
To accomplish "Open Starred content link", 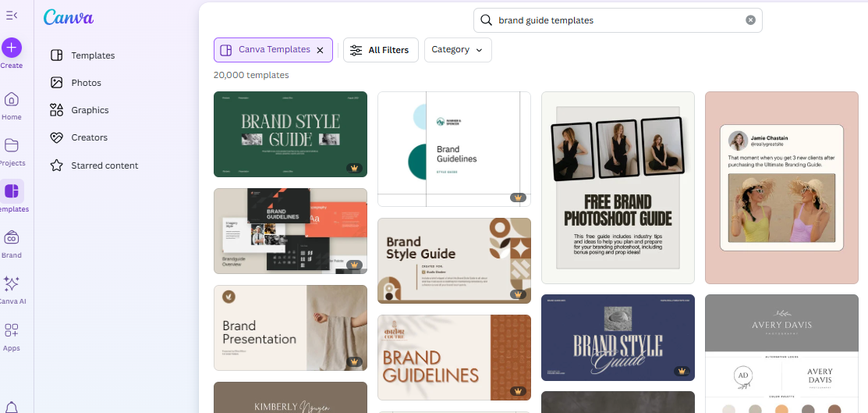I will (x=104, y=166).
